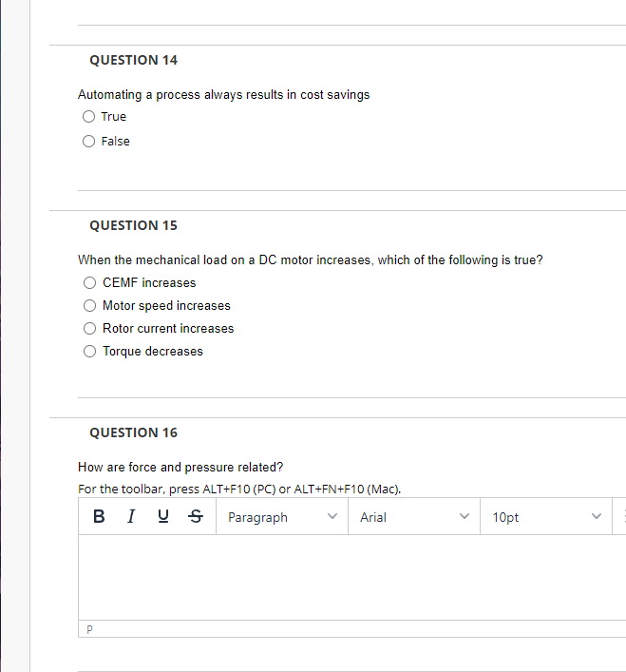Apply Underline formatting in the editor toolbar
Screen dimensions: 626x672
tap(163, 516)
